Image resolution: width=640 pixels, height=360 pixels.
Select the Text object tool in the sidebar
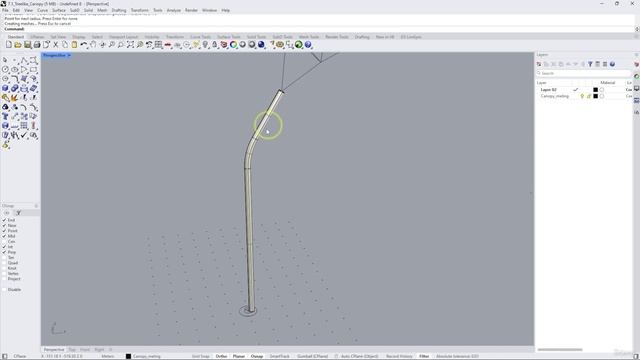pos(5,116)
